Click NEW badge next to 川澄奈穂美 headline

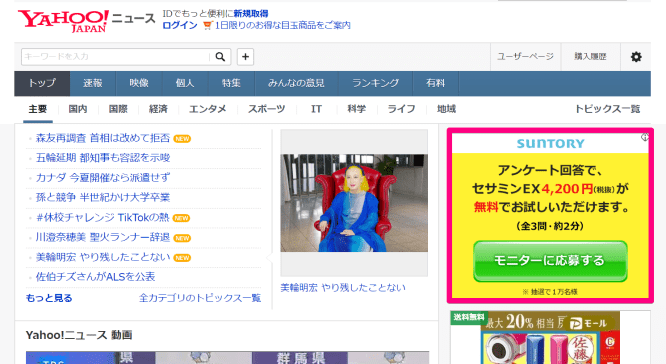pyautogui.click(x=182, y=238)
